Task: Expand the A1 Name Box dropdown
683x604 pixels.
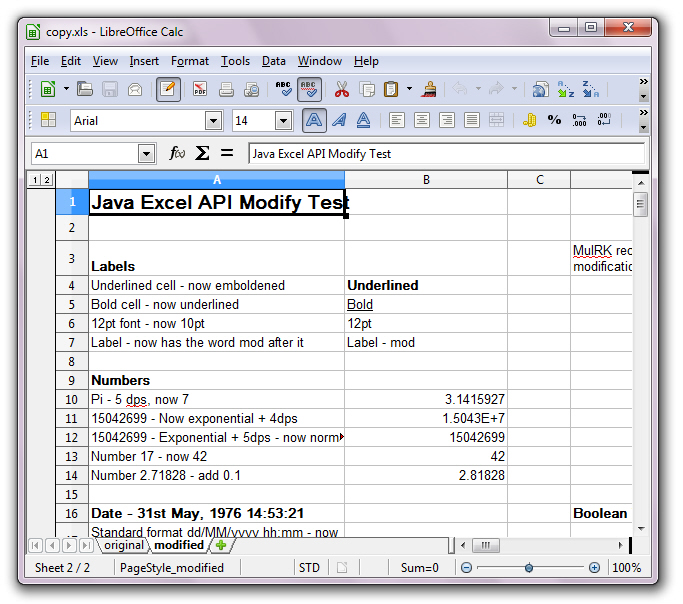Action: point(146,153)
